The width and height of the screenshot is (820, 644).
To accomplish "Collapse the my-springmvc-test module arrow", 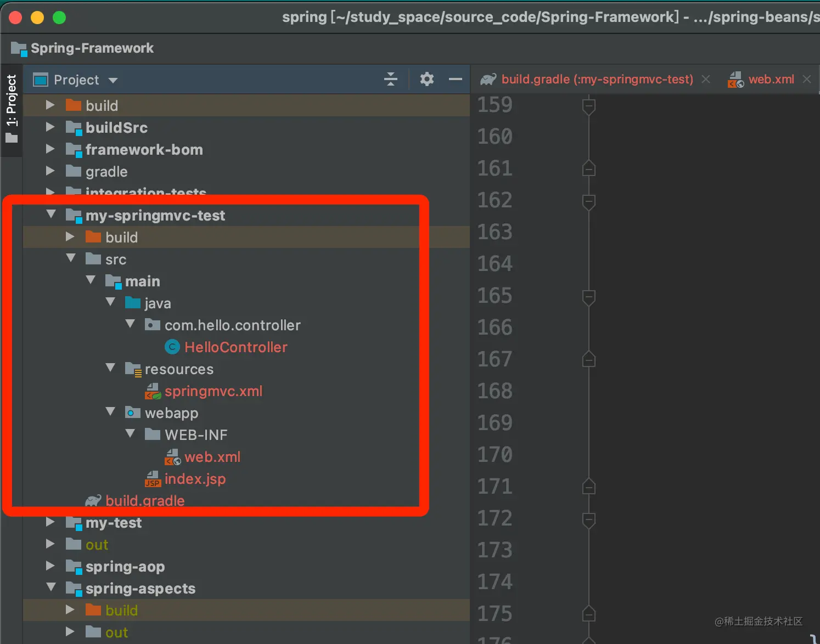I will pyautogui.click(x=51, y=214).
